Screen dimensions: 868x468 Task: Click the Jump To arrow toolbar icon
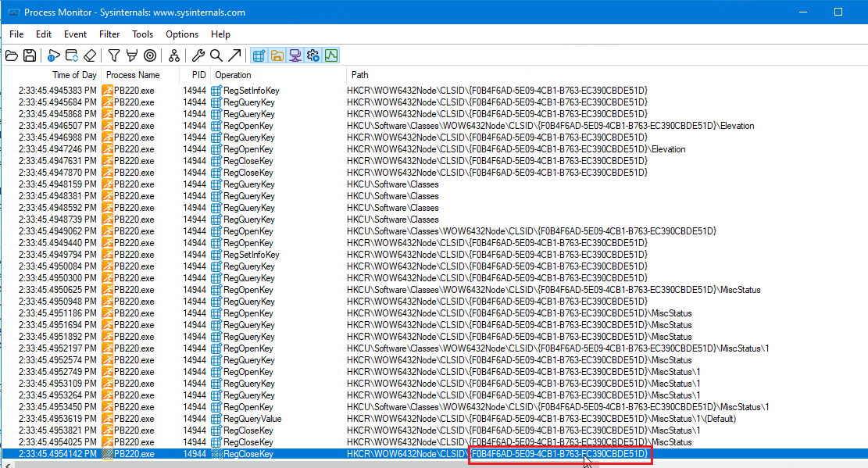[234, 55]
